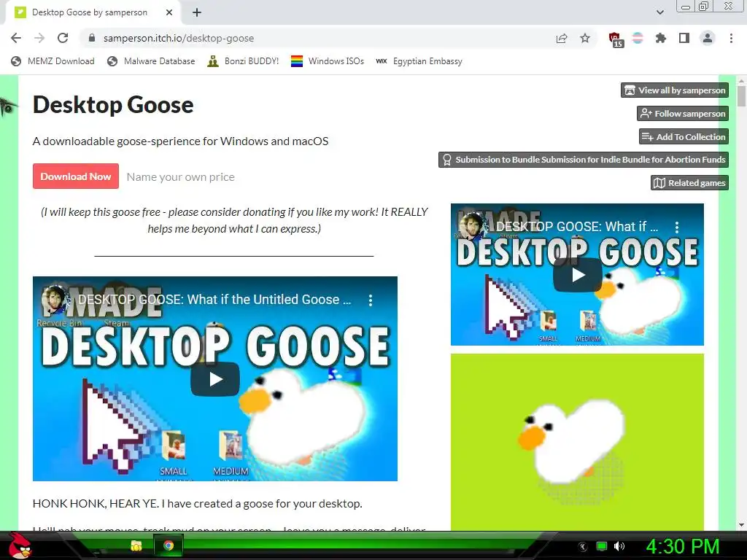Open Chrome's three-dot menu
Image resolution: width=747 pixels, height=560 pixels.
pyautogui.click(x=731, y=38)
